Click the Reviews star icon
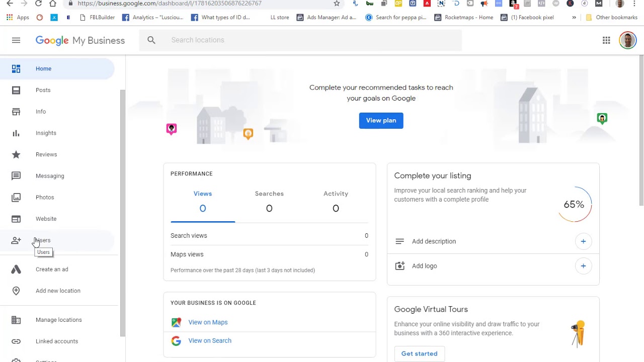This screenshot has height=362, width=644. coord(16,154)
